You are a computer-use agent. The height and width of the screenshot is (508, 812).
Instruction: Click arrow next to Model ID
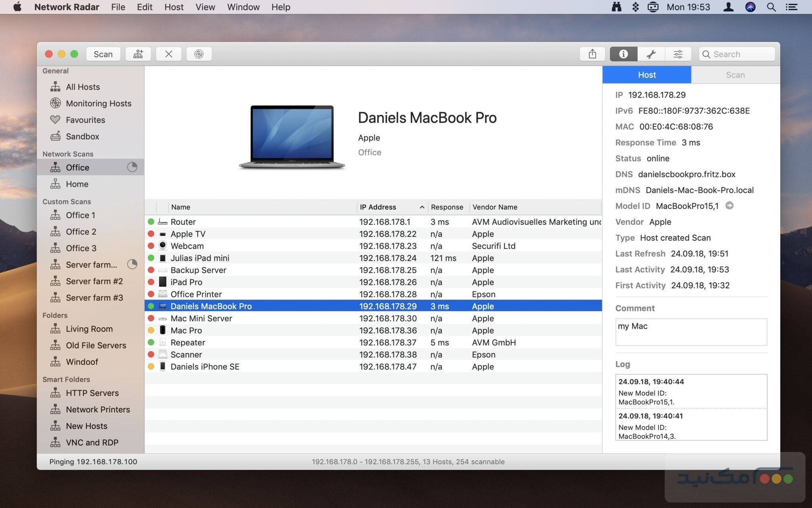[x=729, y=206]
